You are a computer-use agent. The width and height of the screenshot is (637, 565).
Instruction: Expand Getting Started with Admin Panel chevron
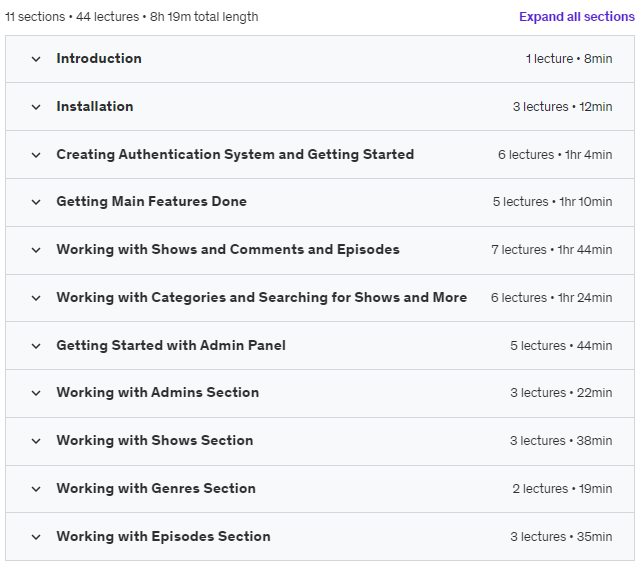tap(36, 346)
